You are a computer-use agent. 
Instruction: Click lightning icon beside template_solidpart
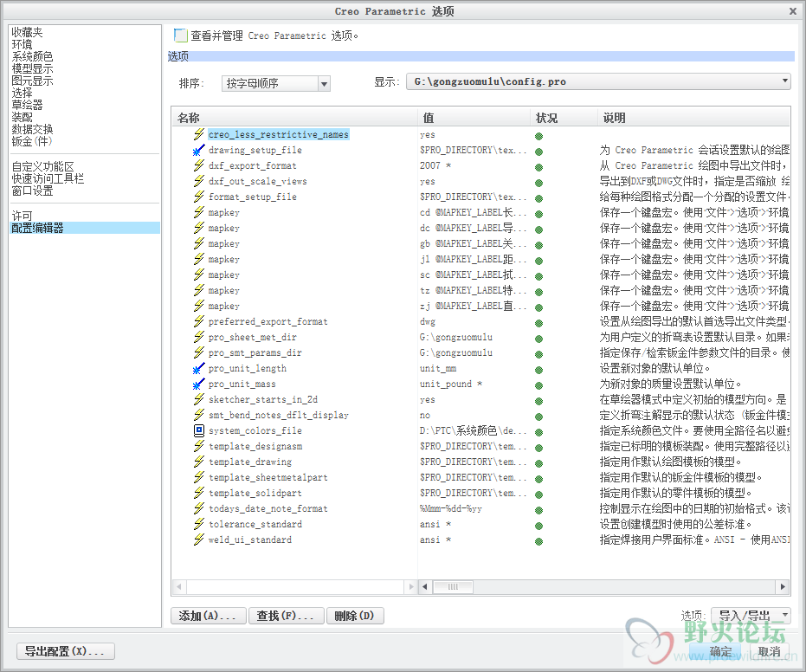click(199, 493)
